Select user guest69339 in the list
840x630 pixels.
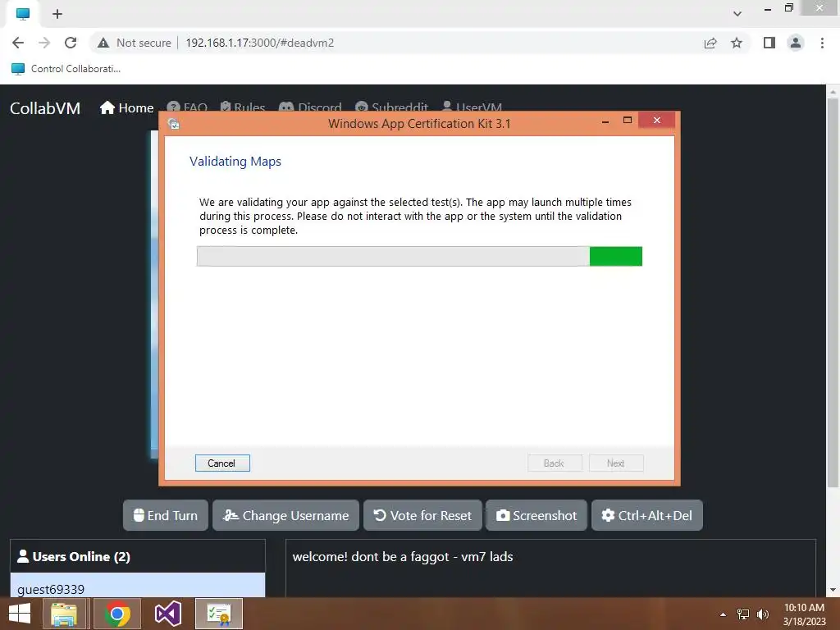pos(138,587)
